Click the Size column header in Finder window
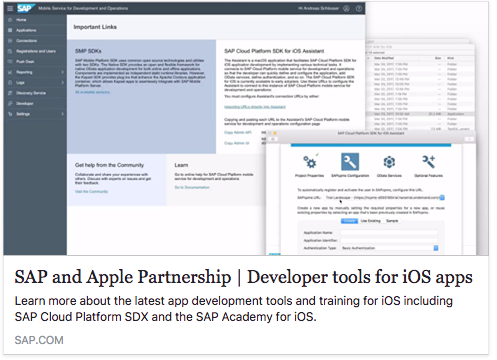Viewport: 497px width, 360px height. (438, 58)
